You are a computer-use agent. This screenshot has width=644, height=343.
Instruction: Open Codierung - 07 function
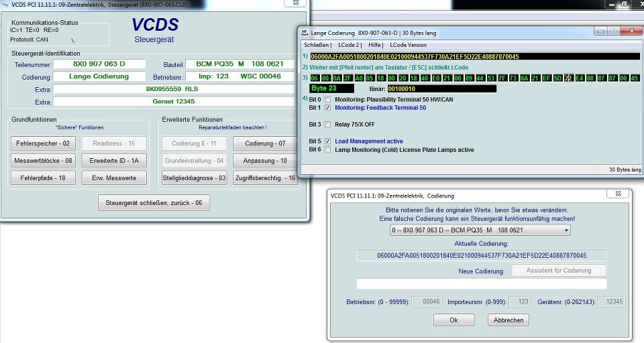(265, 143)
